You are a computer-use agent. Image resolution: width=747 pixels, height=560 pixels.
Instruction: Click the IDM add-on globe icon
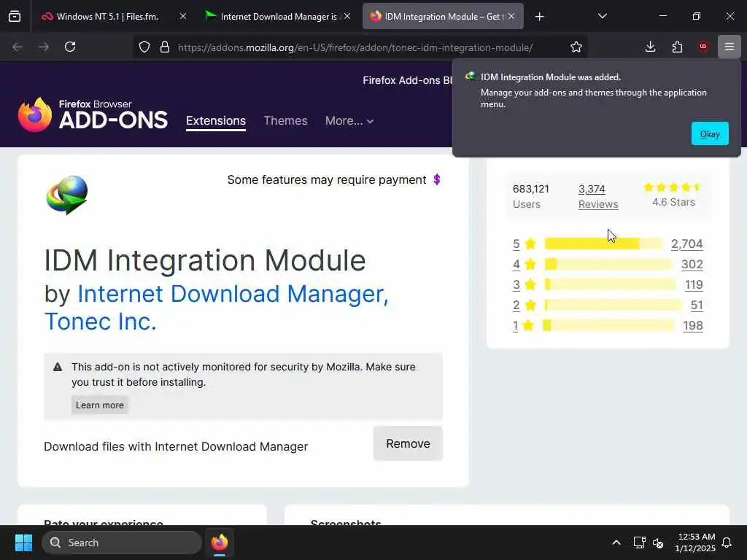point(66,195)
